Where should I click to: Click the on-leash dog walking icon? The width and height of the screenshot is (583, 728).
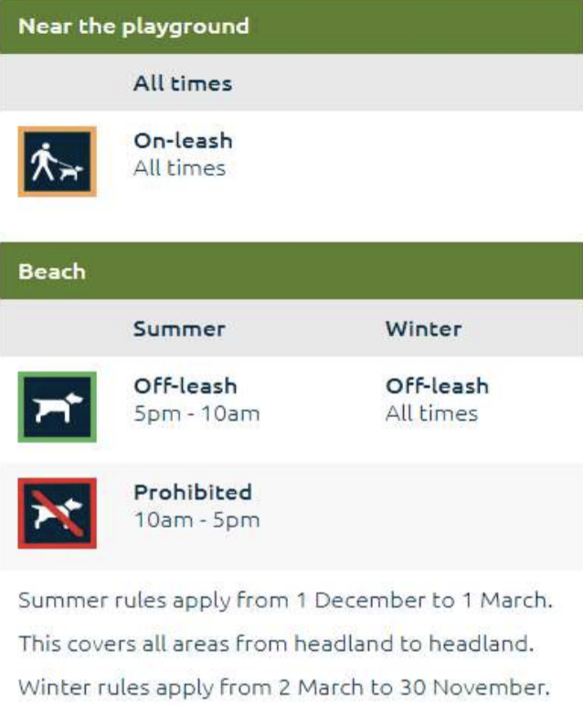pyautogui.click(x=57, y=162)
